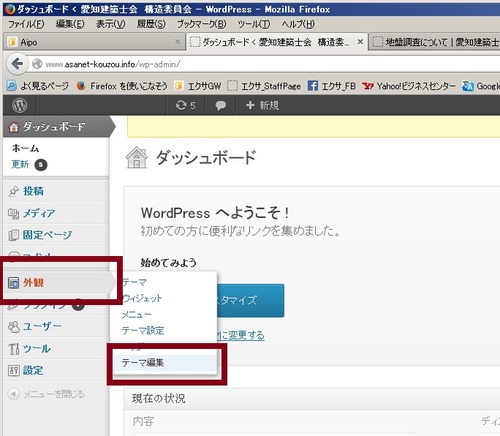Open the エクサ_StaffPage bookmark

pos(264,86)
